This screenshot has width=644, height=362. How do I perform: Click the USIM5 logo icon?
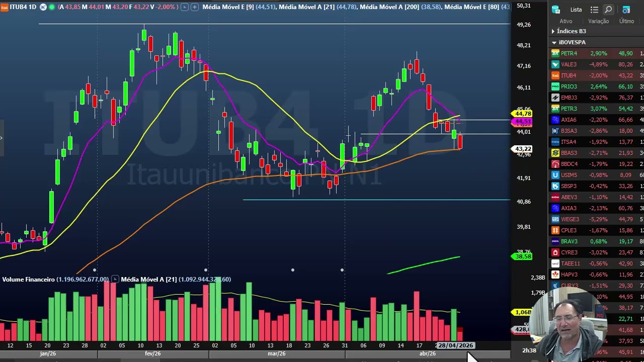click(x=555, y=175)
